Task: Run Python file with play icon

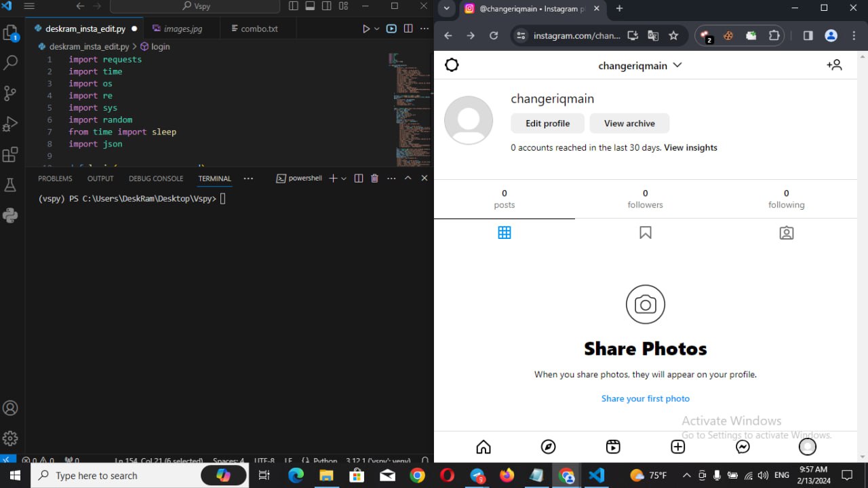Action: 366,29
